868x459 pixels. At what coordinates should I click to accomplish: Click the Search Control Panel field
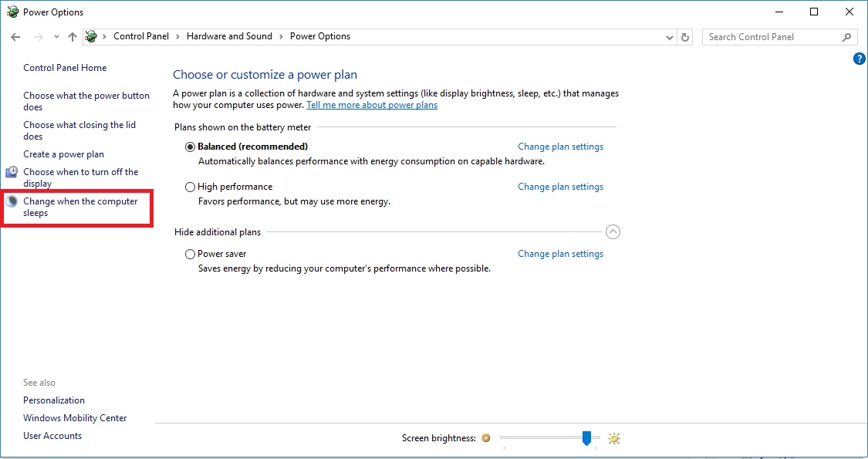click(772, 37)
